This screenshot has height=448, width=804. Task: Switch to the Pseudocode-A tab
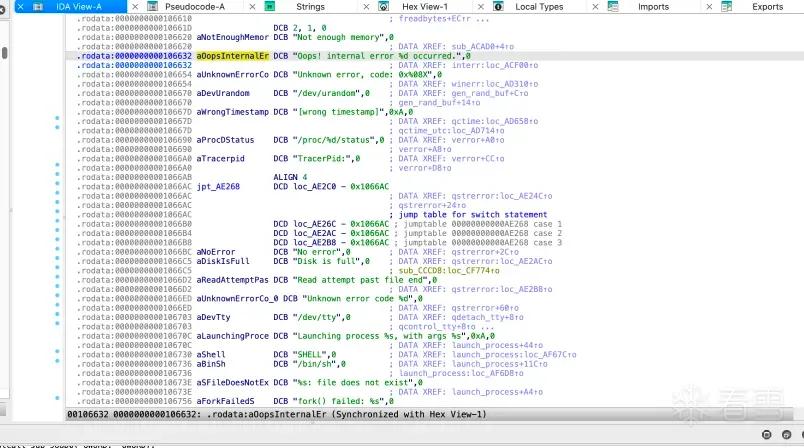tap(195, 7)
